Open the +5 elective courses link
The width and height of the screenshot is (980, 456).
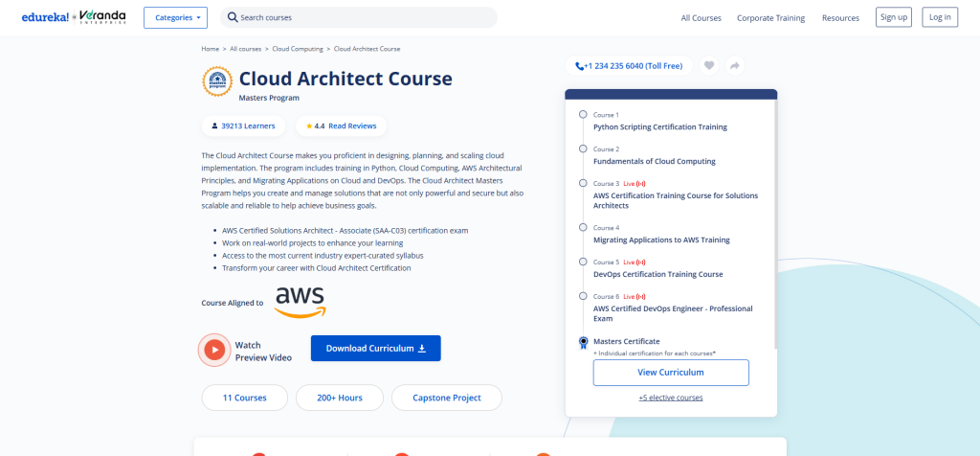pos(671,398)
